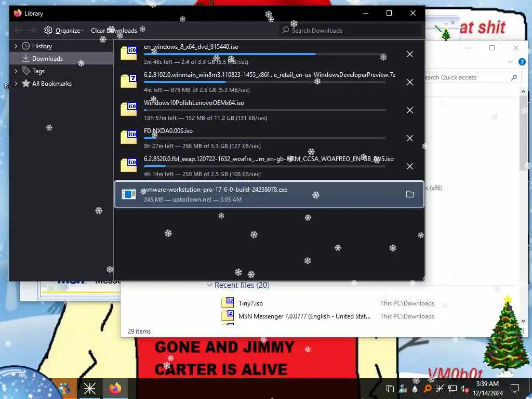Screen dimensions: 532x399
Task: Expand the All Bookmarks tree item
Action: tap(16, 84)
